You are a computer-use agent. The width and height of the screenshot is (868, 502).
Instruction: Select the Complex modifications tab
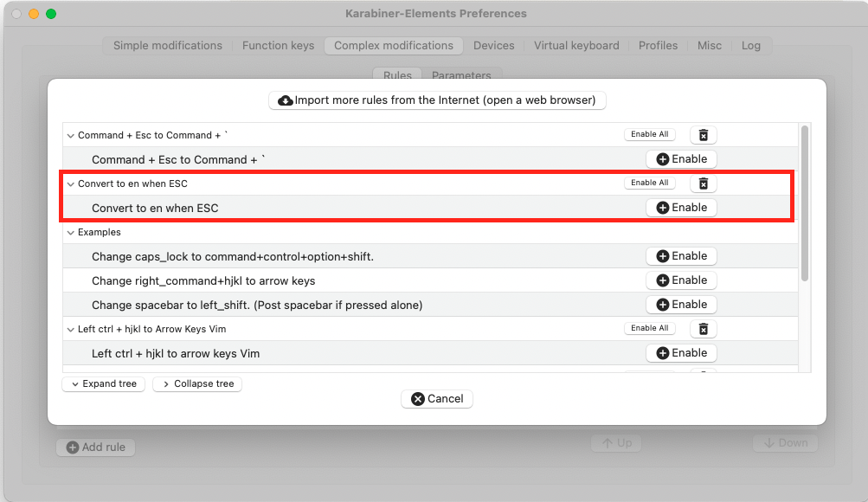coord(394,45)
